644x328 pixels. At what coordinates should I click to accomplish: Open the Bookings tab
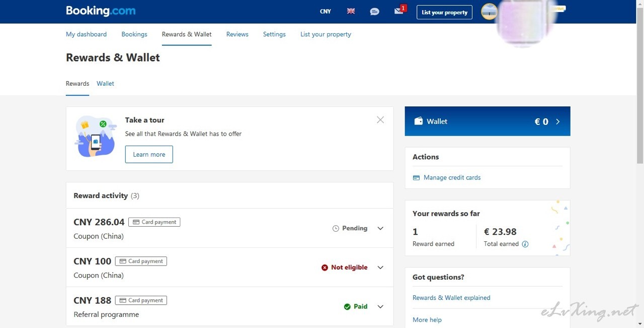134,34
